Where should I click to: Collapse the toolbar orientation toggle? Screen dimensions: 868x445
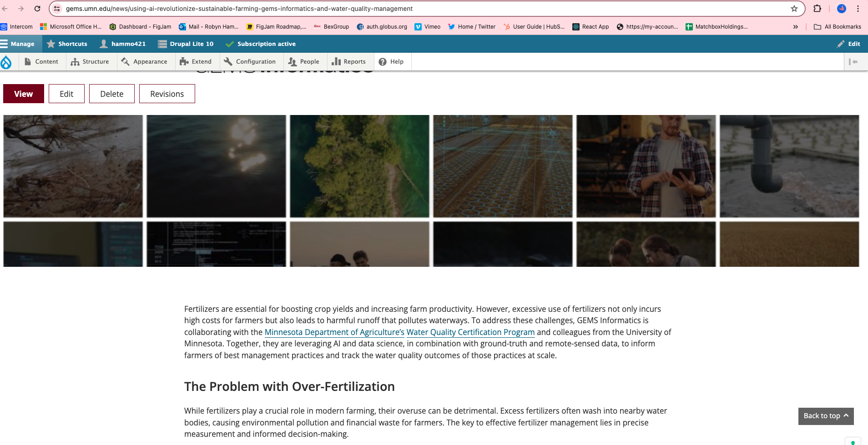click(853, 62)
